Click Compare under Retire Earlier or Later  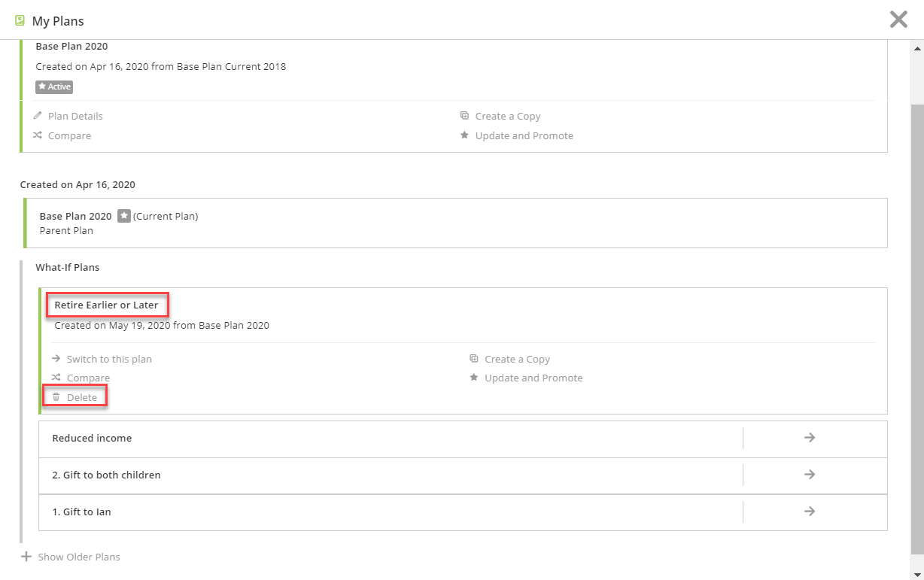pyautogui.click(x=88, y=378)
